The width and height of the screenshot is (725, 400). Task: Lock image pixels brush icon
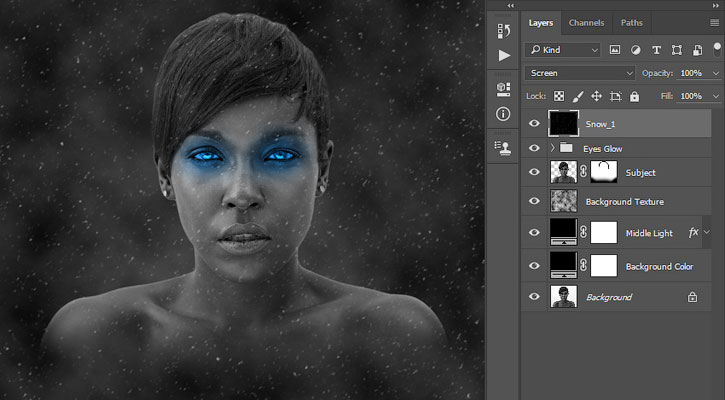tap(578, 96)
